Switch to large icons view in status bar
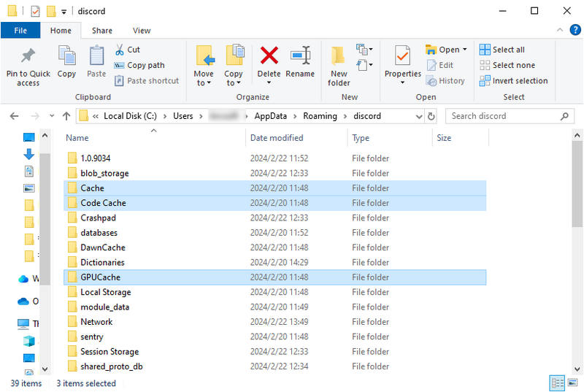 coord(572,383)
